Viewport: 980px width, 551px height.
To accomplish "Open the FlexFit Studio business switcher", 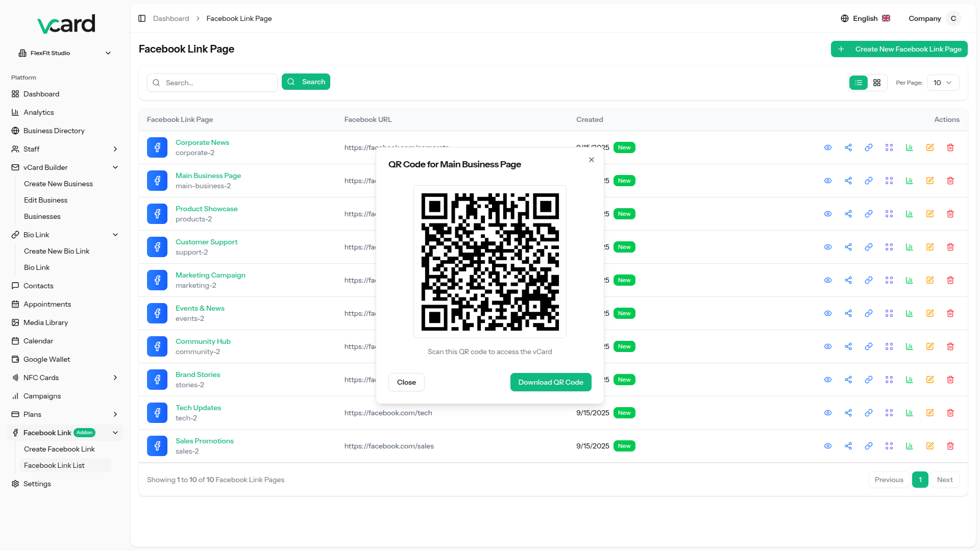I will pos(65,53).
